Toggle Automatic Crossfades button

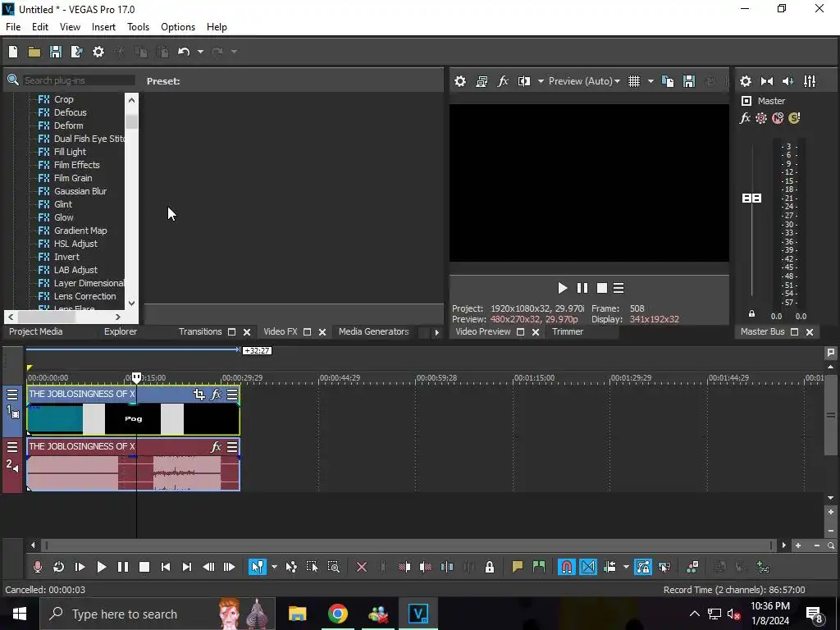point(587,567)
